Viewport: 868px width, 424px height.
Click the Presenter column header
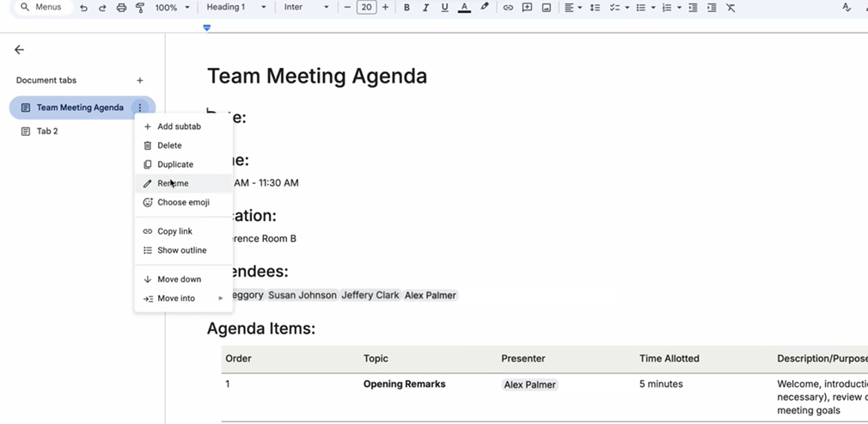[523, 359]
